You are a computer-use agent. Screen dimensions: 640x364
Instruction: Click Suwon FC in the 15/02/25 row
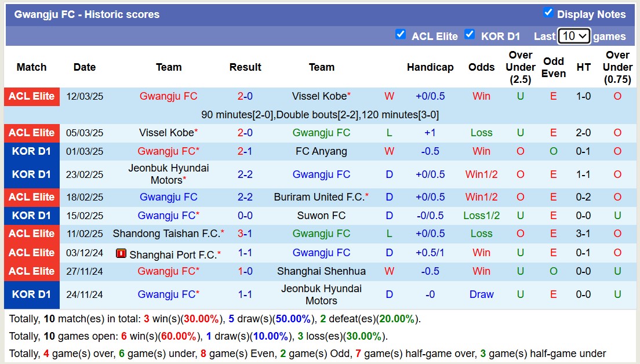tap(322, 216)
